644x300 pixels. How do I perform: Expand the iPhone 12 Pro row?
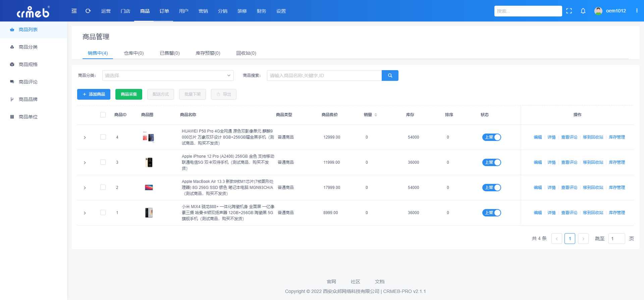85,163
